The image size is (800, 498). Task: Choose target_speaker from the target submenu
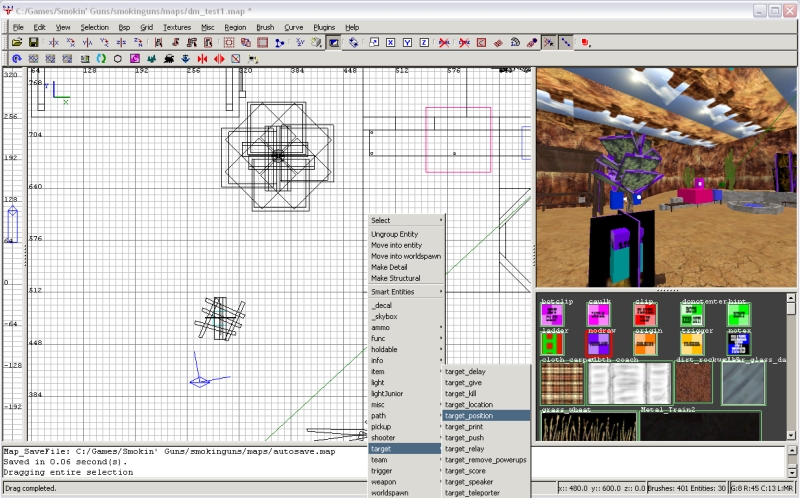tap(486, 482)
